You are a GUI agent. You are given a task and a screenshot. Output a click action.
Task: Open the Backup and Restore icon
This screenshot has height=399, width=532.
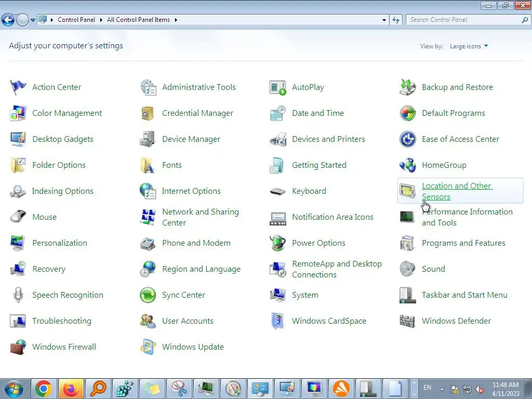pos(407,87)
